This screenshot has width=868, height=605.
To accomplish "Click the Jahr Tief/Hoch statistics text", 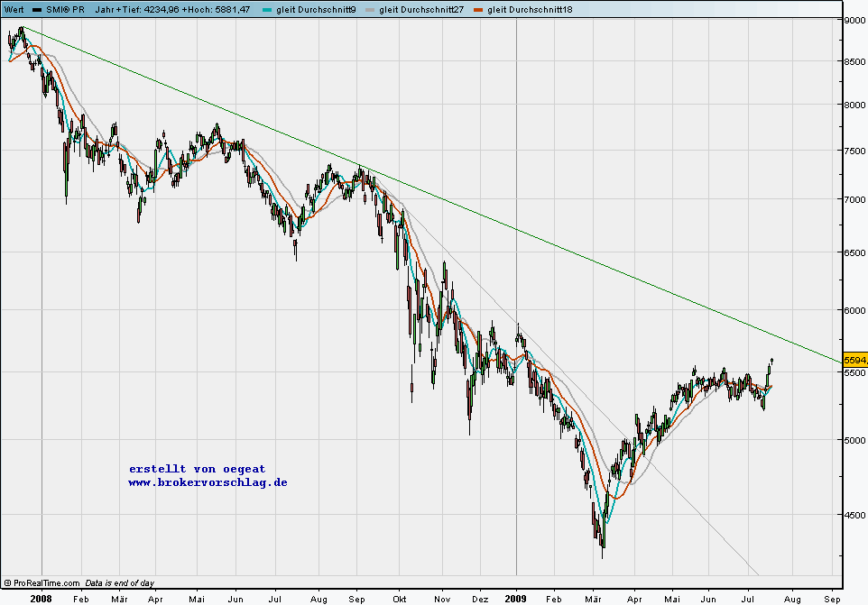I will (172, 9).
